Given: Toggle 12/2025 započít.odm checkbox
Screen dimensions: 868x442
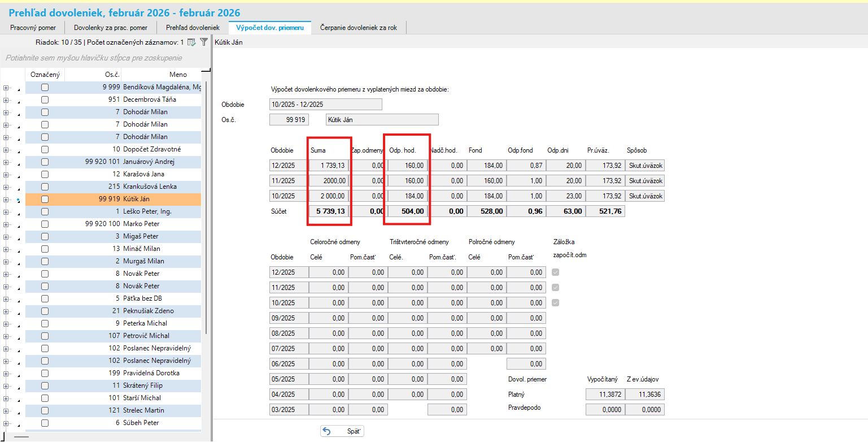Looking at the screenshot, I should point(556,272).
